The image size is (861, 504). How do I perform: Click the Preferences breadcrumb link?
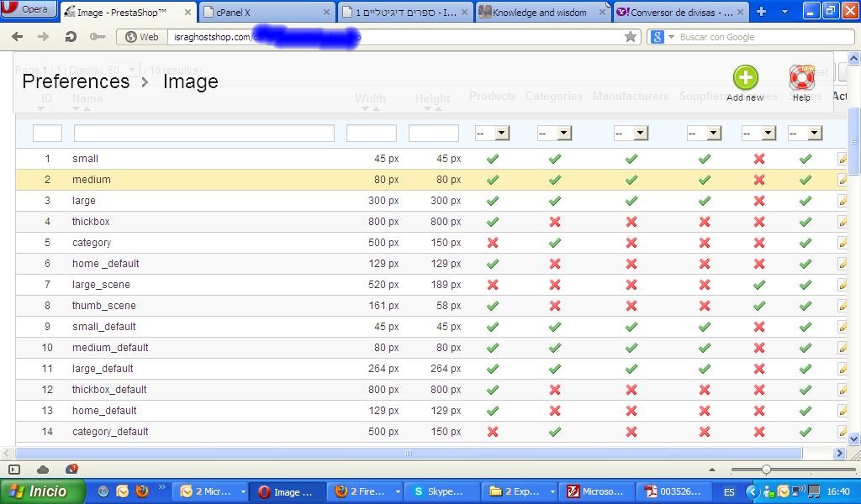click(x=76, y=81)
